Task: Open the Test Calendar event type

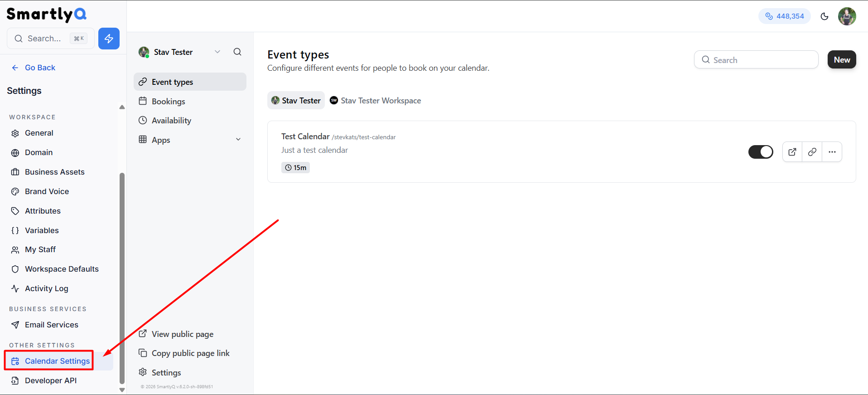Action: (305, 137)
